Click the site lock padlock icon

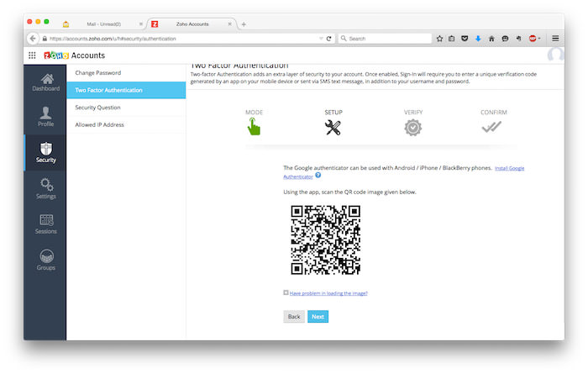pos(45,39)
